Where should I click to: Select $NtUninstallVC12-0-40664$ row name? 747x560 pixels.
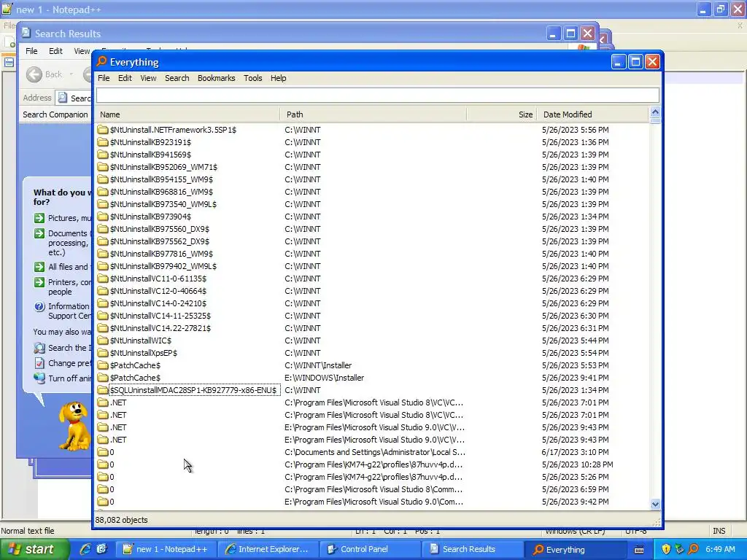[x=158, y=291]
